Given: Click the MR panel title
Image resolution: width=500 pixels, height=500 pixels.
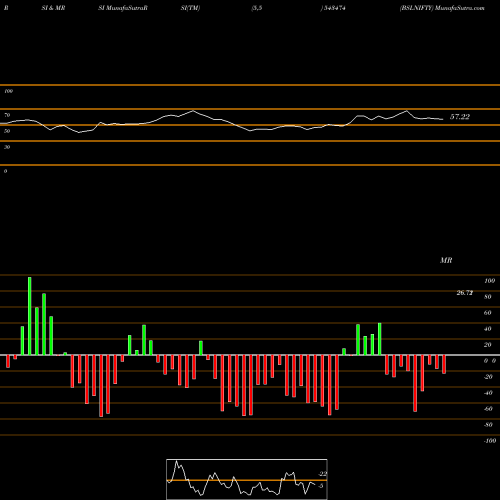Looking at the screenshot, I should 446,260.
